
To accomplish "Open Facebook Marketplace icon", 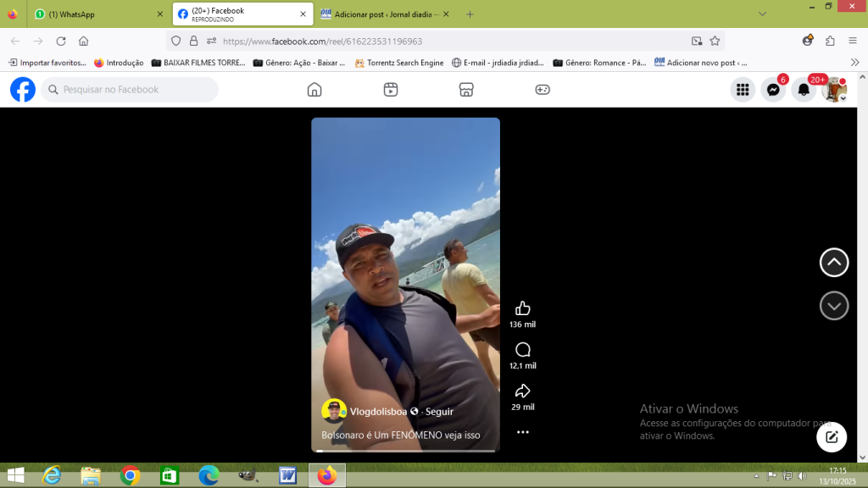I will coord(465,90).
